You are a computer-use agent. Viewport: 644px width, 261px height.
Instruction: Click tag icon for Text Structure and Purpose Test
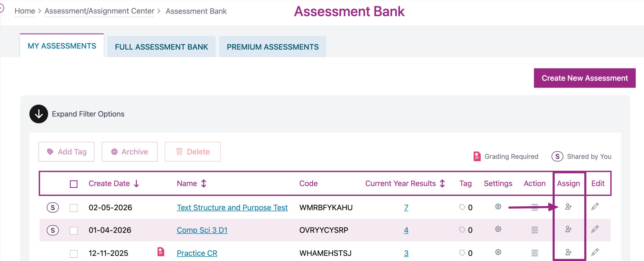462,207
